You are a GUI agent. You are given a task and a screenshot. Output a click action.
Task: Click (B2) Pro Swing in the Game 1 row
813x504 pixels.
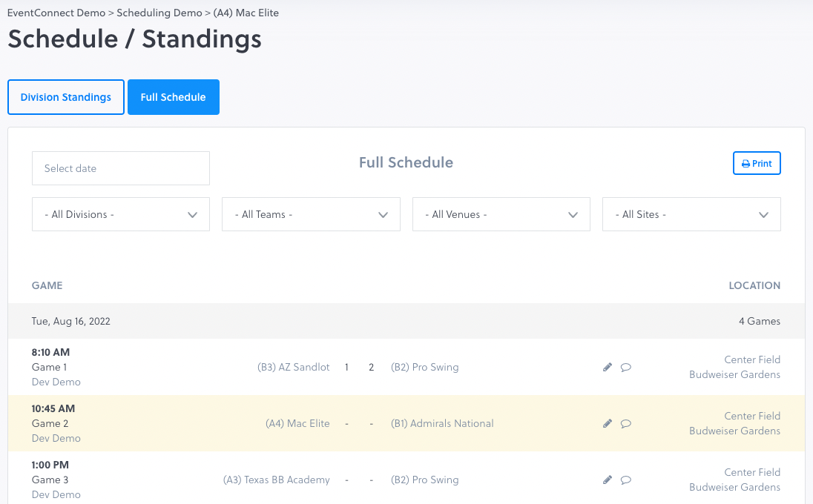(x=424, y=367)
